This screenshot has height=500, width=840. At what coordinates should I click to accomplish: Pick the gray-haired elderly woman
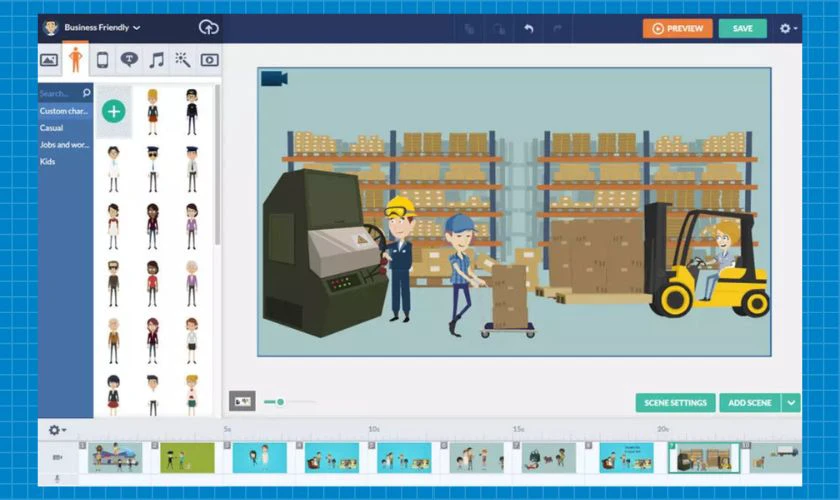click(192, 283)
